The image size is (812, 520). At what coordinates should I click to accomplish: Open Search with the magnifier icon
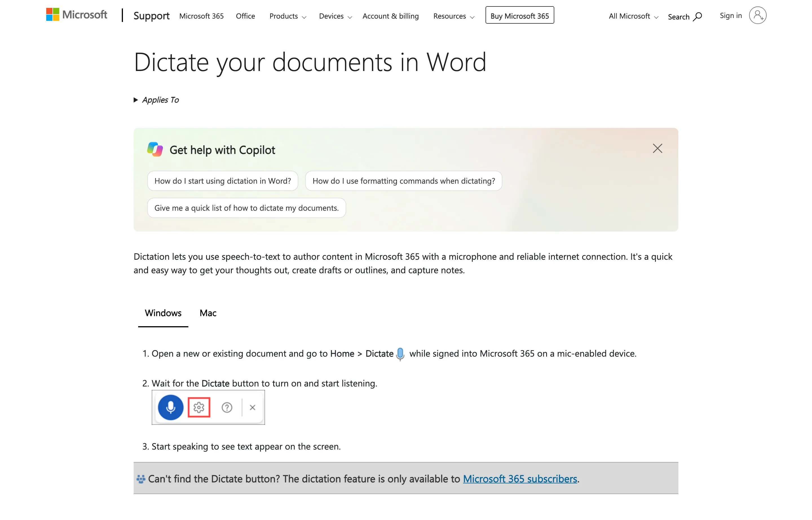685,17
